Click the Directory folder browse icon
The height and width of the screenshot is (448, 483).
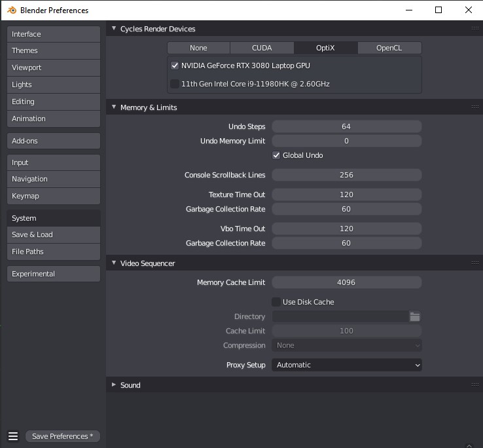pos(415,316)
